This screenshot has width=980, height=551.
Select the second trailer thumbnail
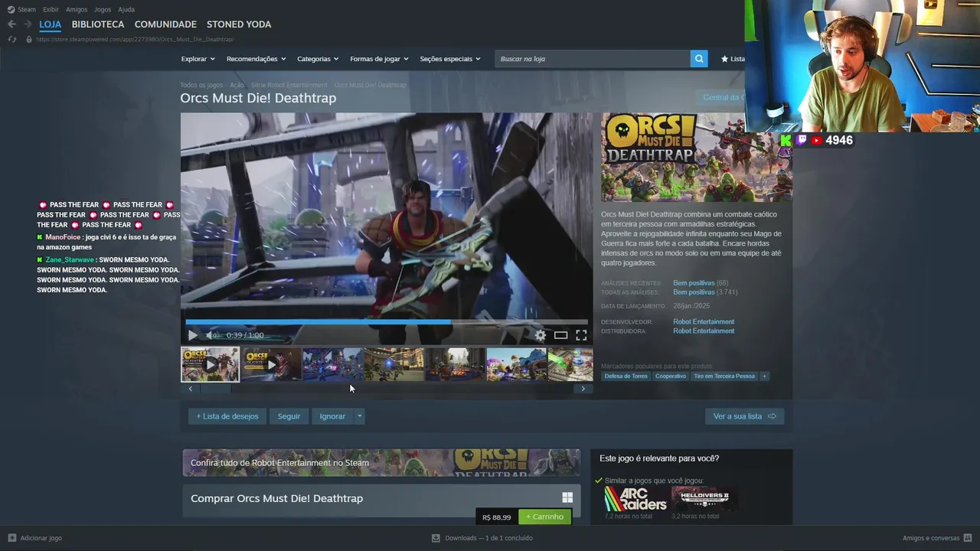[x=271, y=364]
